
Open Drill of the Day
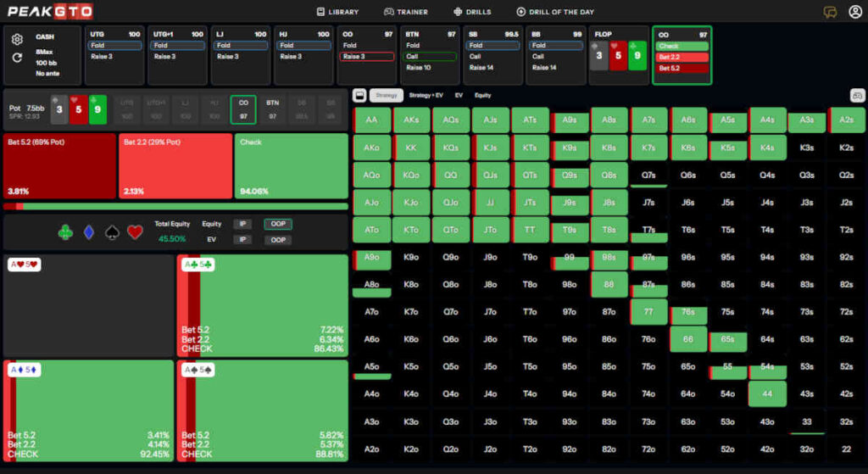click(x=555, y=12)
